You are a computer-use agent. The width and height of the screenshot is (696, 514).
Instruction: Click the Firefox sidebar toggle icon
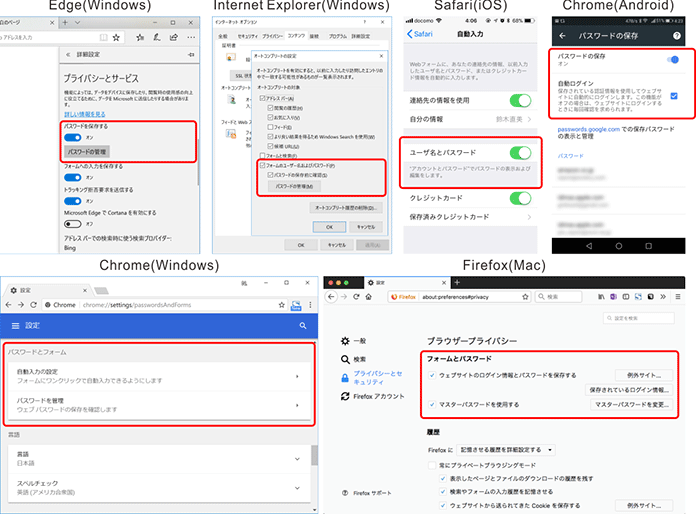[626, 297]
